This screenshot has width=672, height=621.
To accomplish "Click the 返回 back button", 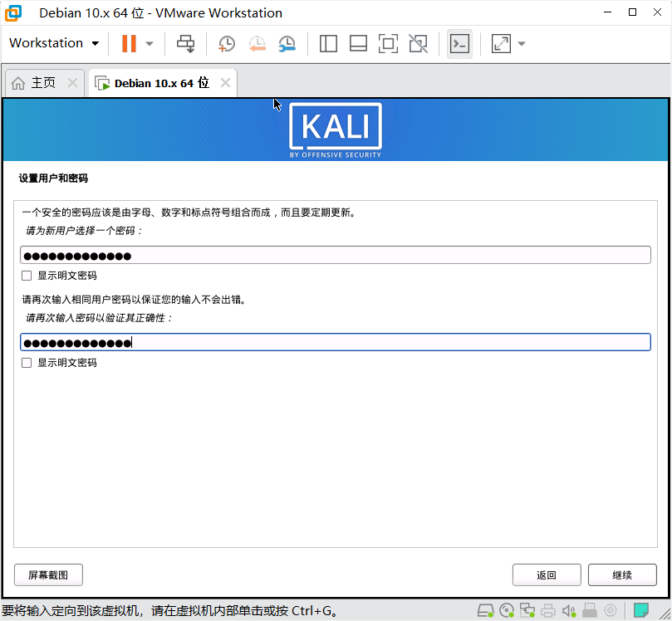I will [547, 575].
